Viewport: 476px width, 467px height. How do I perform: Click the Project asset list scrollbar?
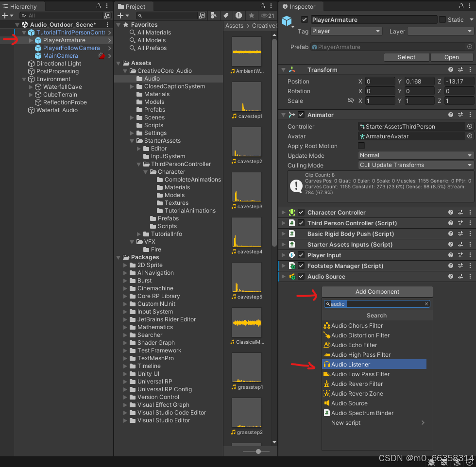point(274,143)
